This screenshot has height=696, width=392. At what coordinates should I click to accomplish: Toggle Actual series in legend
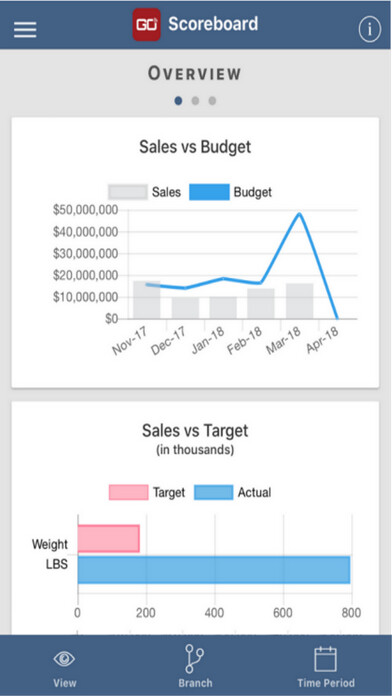click(x=233, y=492)
